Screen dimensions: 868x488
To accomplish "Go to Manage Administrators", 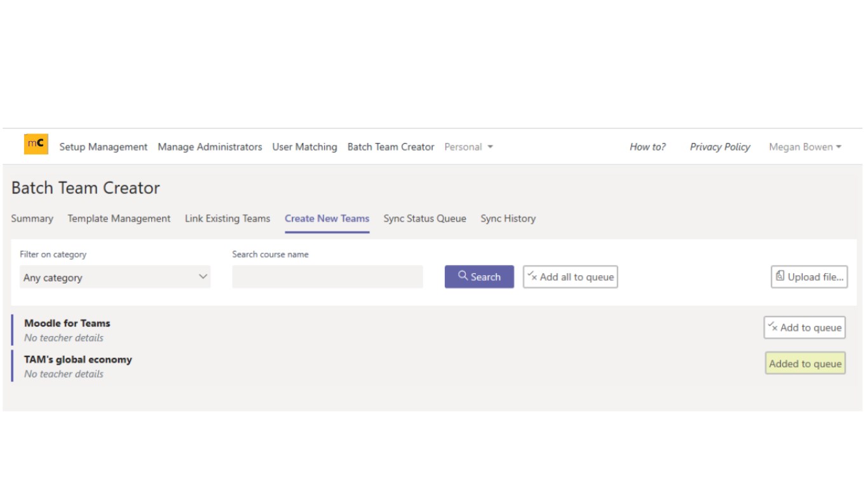I will pos(210,147).
